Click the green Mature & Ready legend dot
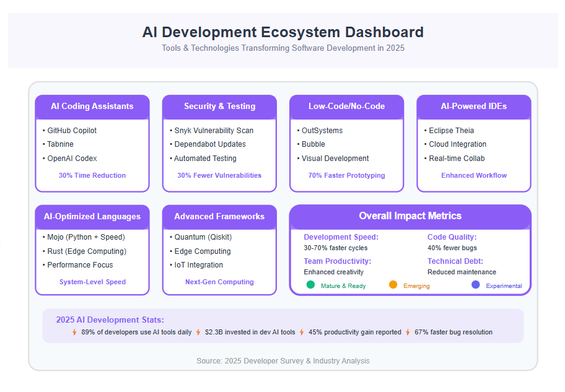 pos(310,285)
